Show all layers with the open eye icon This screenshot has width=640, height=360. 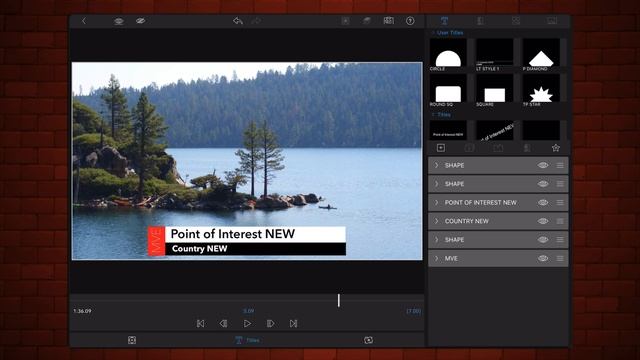(x=119, y=21)
